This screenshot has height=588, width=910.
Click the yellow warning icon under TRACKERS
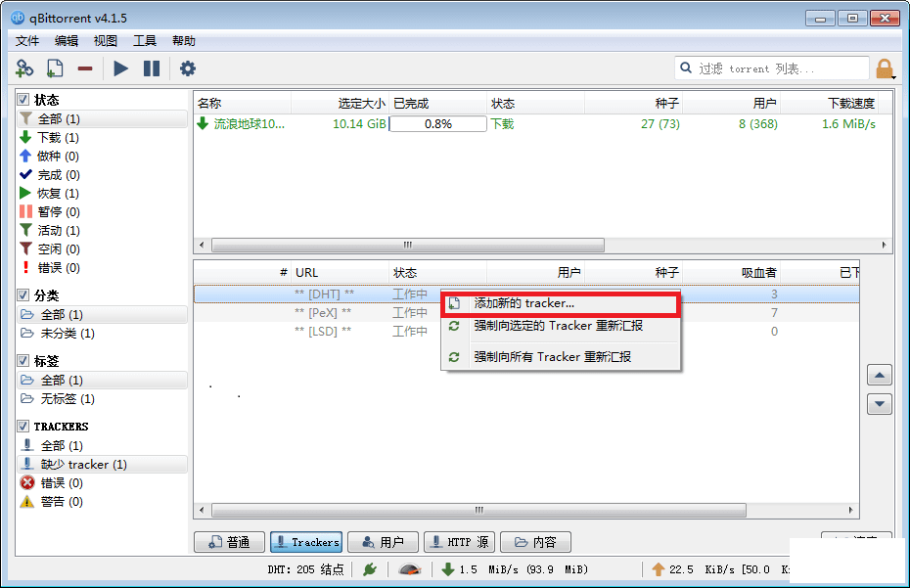(x=27, y=501)
